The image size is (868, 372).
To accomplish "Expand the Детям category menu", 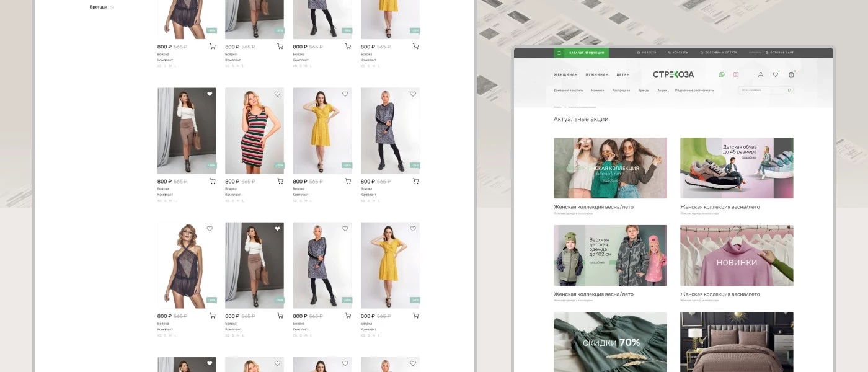I will click(x=622, y=74).
